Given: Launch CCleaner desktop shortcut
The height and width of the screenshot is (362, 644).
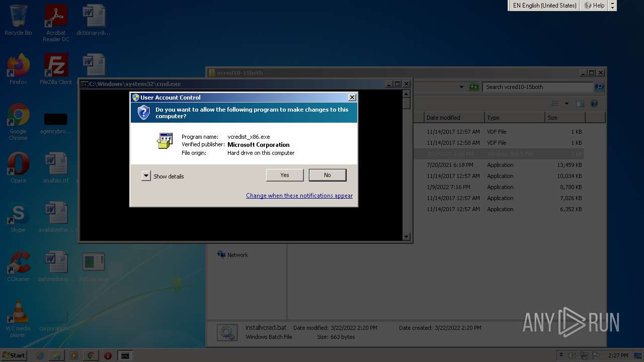Looking at the screenshot, I should [18, 266].
